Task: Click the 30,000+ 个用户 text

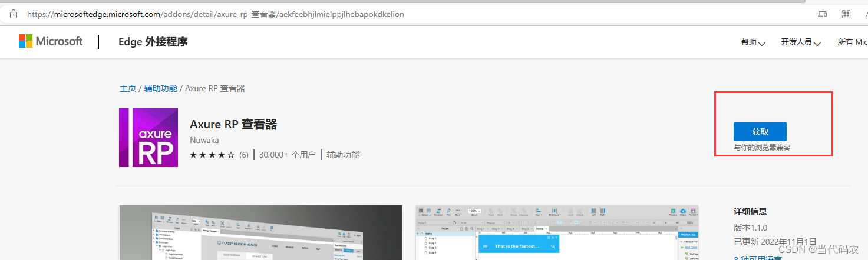Action: (x=288, y=155)
